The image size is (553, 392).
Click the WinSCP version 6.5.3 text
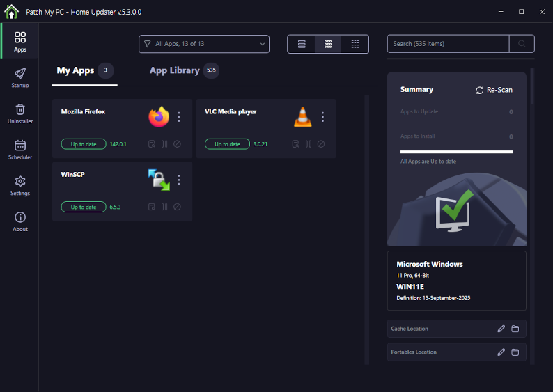115,207
